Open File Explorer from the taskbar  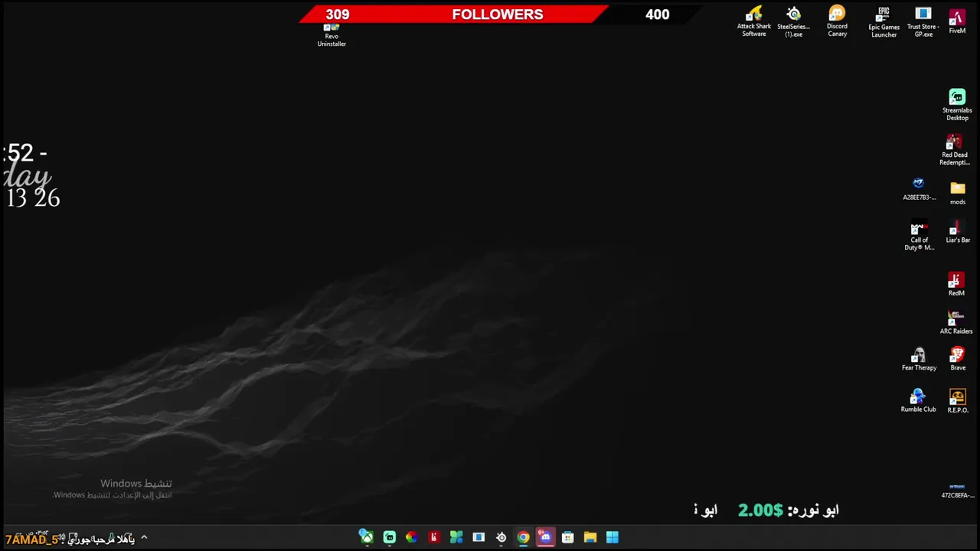click(x=590, y=537)
